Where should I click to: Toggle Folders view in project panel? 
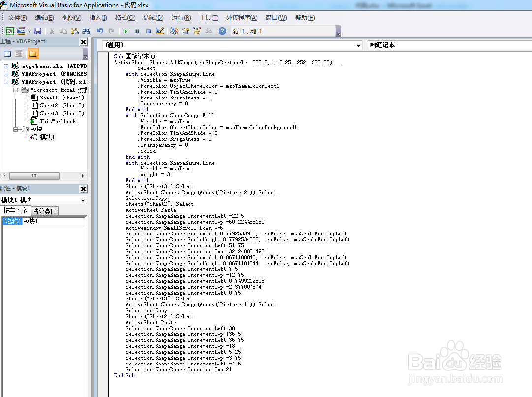pyautogui.click(x=33, y=54)
